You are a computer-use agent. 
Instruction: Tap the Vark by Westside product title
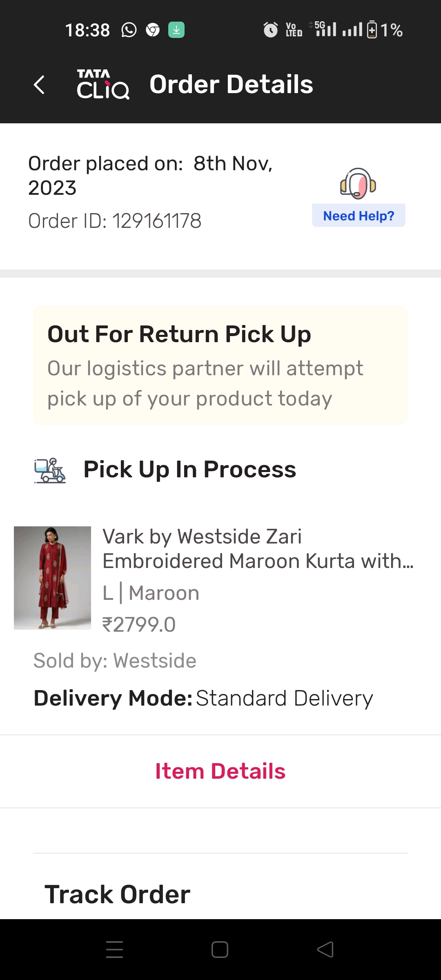click(x=257, y=548)
